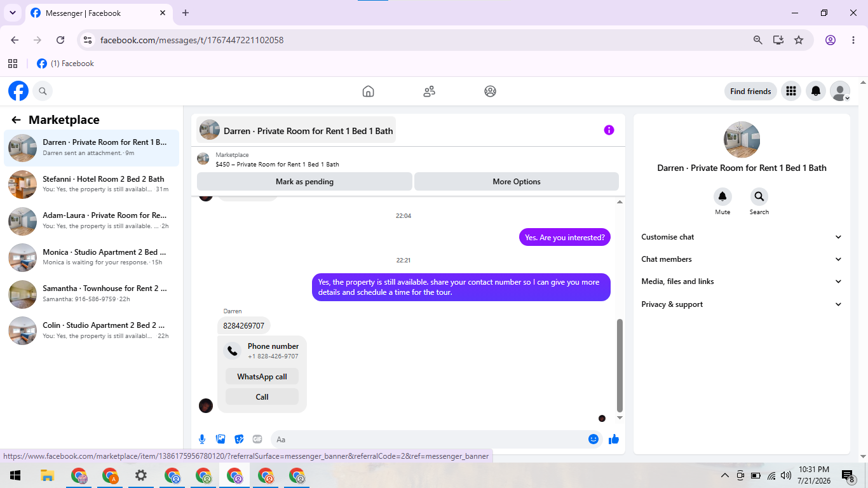Open the Friends icon in top navigation
Viewport: 868px width, 488px height.
(x=429, y=91)
